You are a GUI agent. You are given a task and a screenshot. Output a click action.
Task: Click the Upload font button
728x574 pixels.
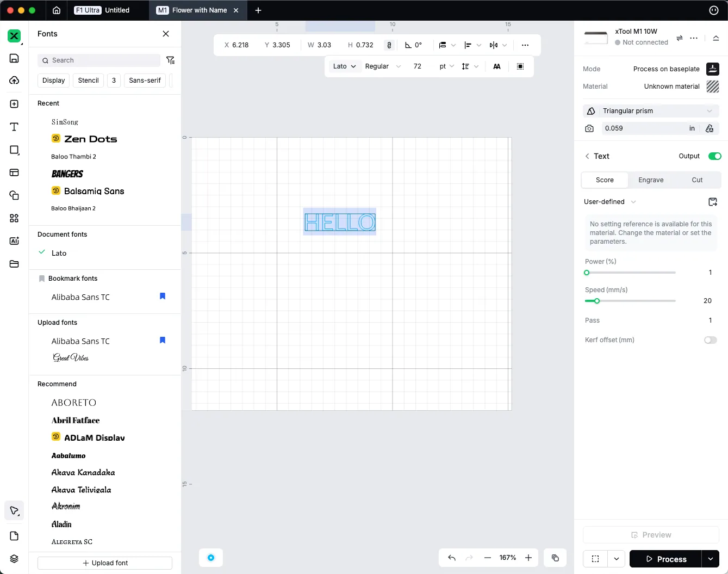click(105, 563)
